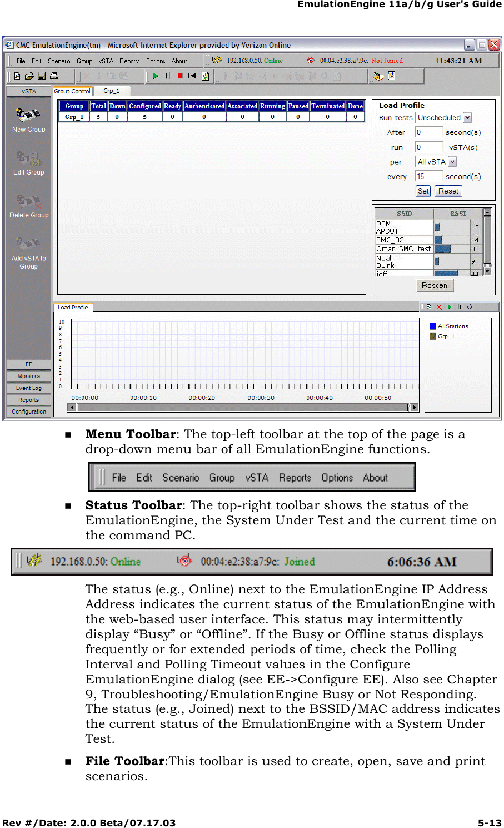The width and height of the screenshot is (504, 828).
Task: Click the Grp_1 legend color swatch
Action: [433, 336]
